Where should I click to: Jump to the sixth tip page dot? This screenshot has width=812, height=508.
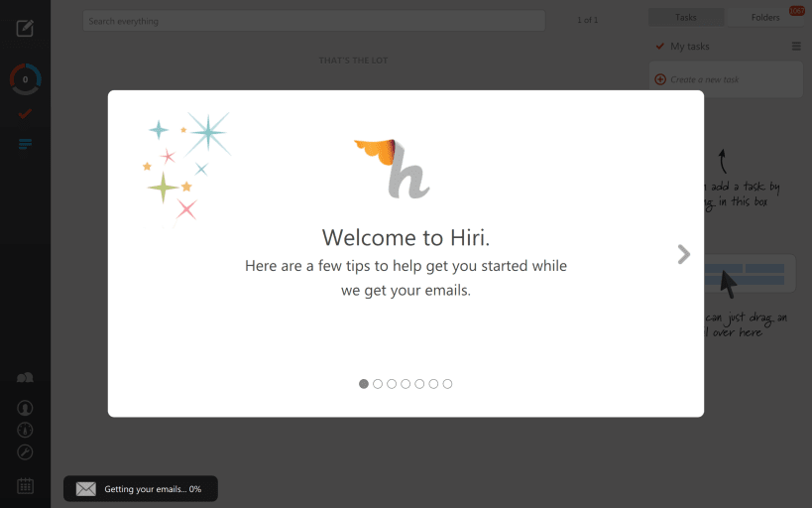(433, 384)
